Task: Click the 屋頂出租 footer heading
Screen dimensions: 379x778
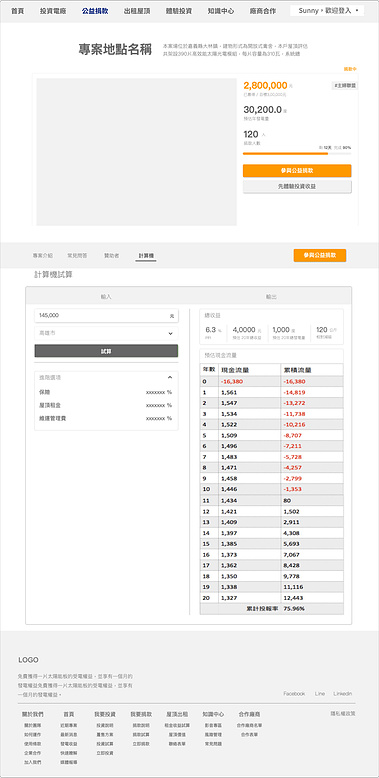Action: click(177, 714)
